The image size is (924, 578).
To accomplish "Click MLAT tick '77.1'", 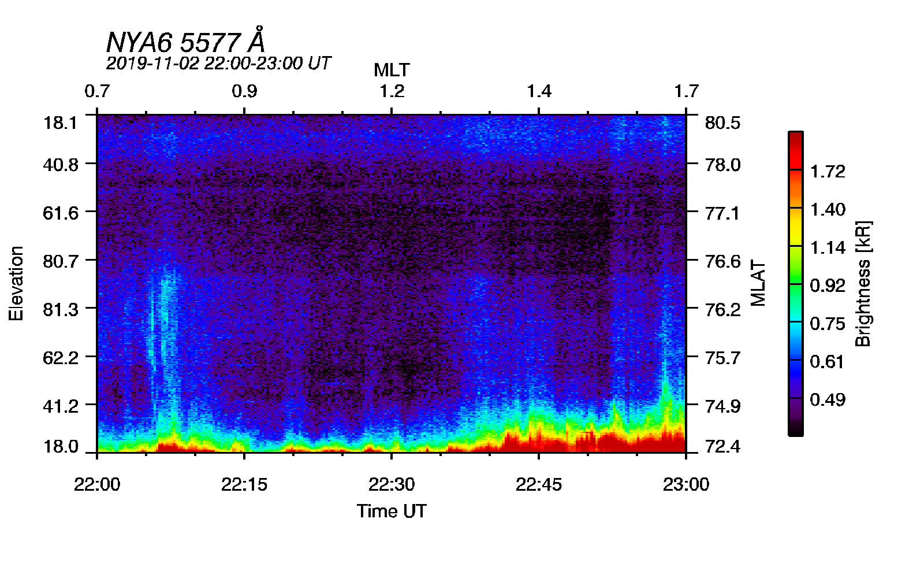I will [x=722, y=213].
